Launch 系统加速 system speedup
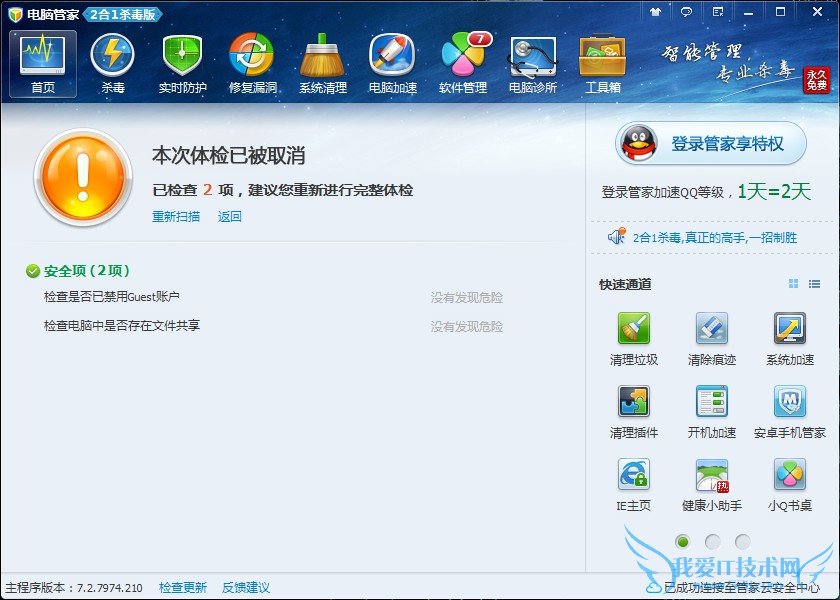 tap(790, 339)
